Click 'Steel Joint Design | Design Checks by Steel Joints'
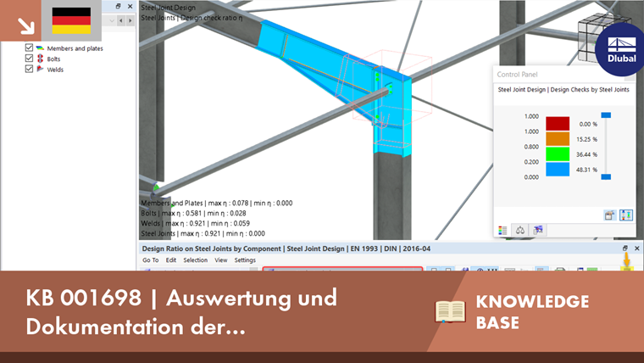Viewport: 644px width, 363px height. pyautogui.click(x=563, y=90)
